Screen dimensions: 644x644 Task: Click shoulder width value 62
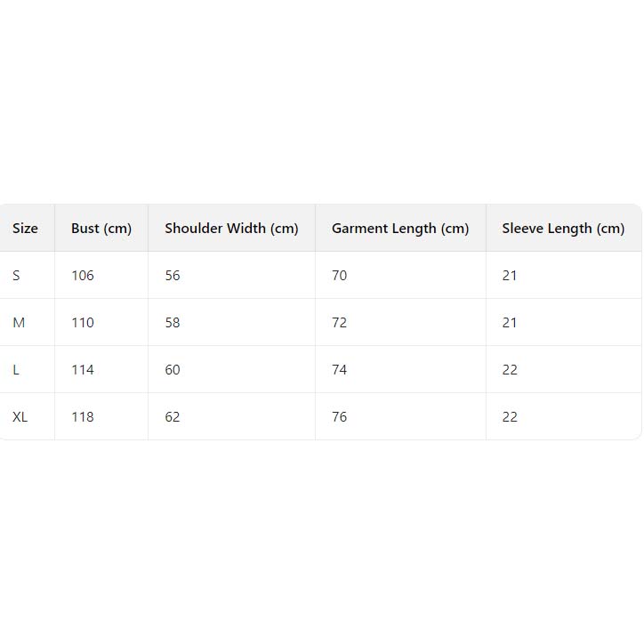(173, 417)
